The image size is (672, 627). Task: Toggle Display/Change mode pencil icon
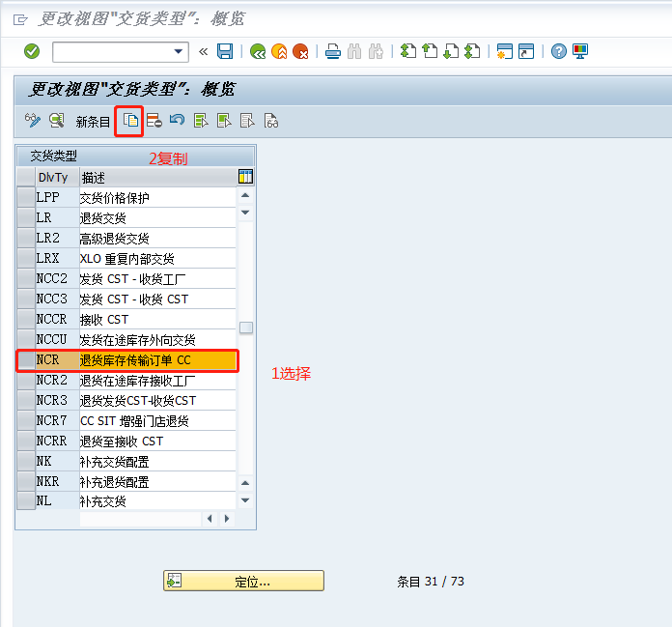(33, 121)
